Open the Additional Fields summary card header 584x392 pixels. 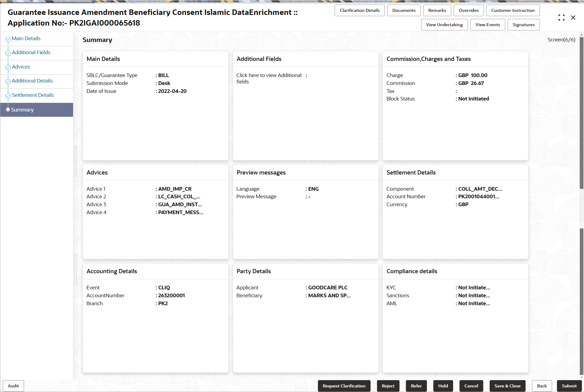point(306,59)
